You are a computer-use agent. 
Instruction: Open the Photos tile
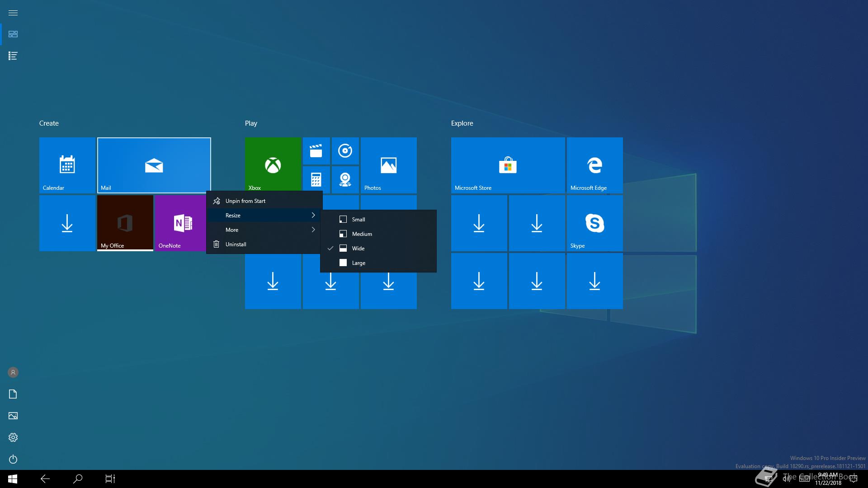388,165
